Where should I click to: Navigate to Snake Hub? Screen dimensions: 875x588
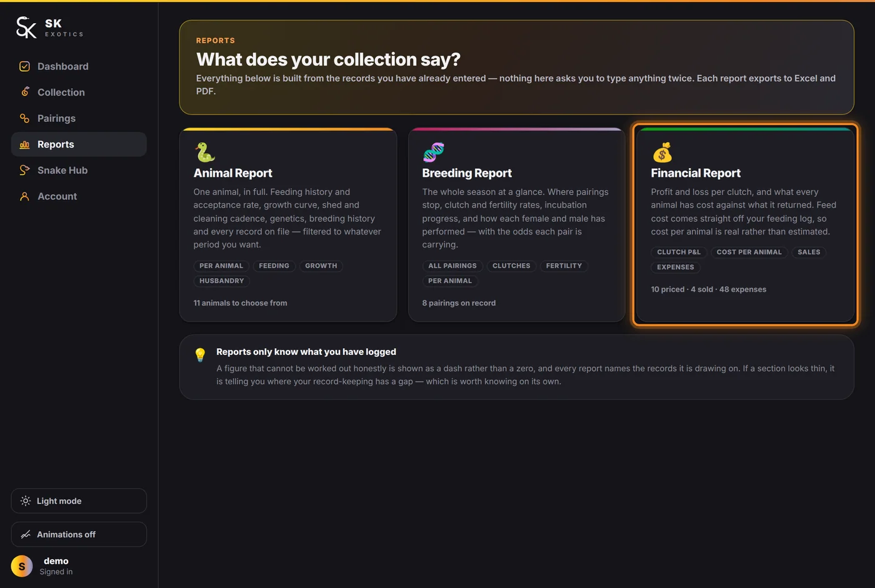click(79, 170)
